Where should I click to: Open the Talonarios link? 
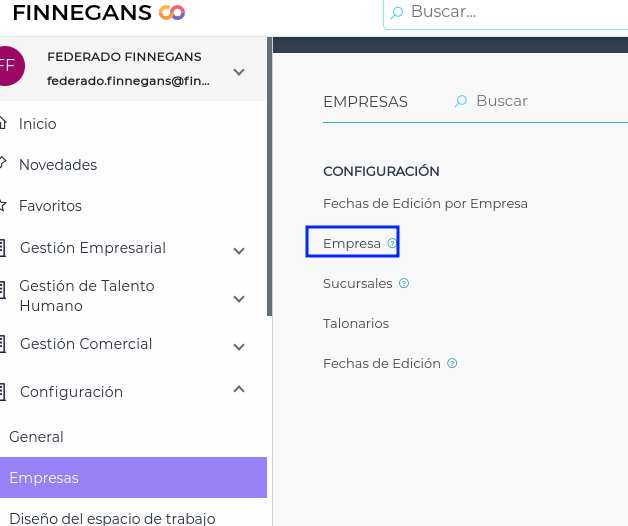coord(356,323)
